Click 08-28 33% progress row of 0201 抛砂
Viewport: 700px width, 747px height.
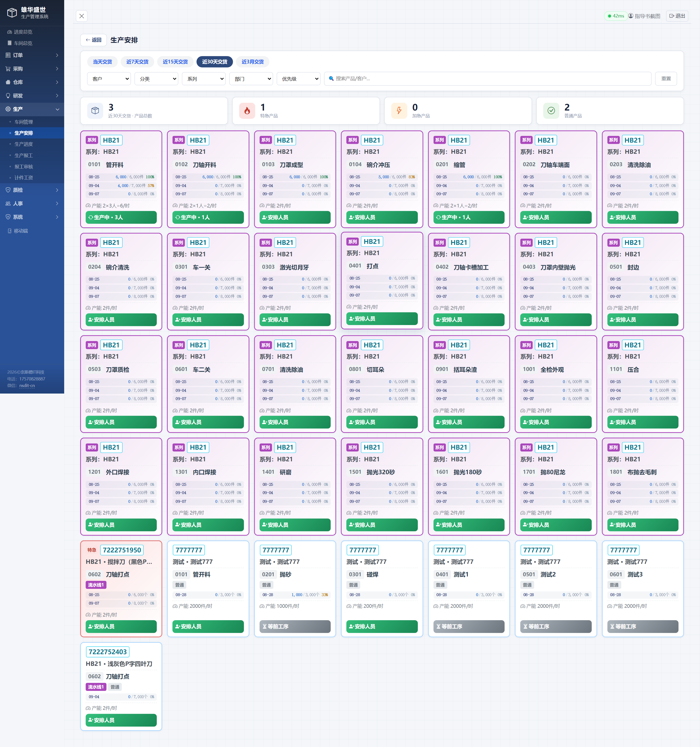pyautogui.click(x=295, y=595)
